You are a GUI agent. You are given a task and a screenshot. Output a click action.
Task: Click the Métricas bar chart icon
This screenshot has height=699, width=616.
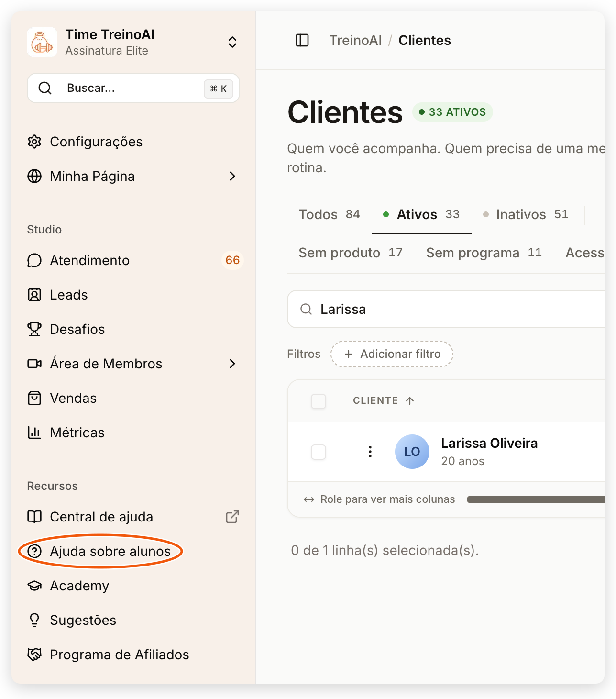(x=34, y=433)
